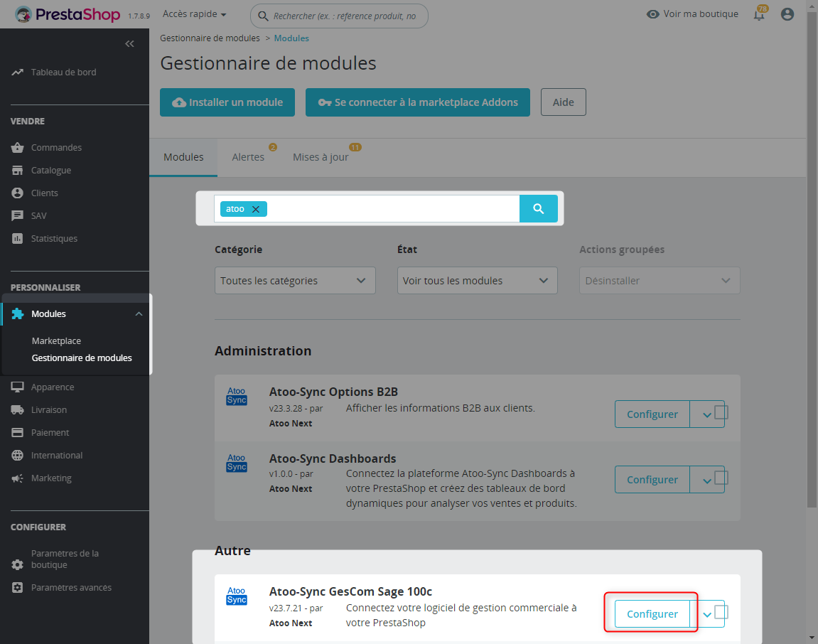The image size is (818, 644).
Task: Click the Catalogue store icon
Action: click(x=17, y=170)
